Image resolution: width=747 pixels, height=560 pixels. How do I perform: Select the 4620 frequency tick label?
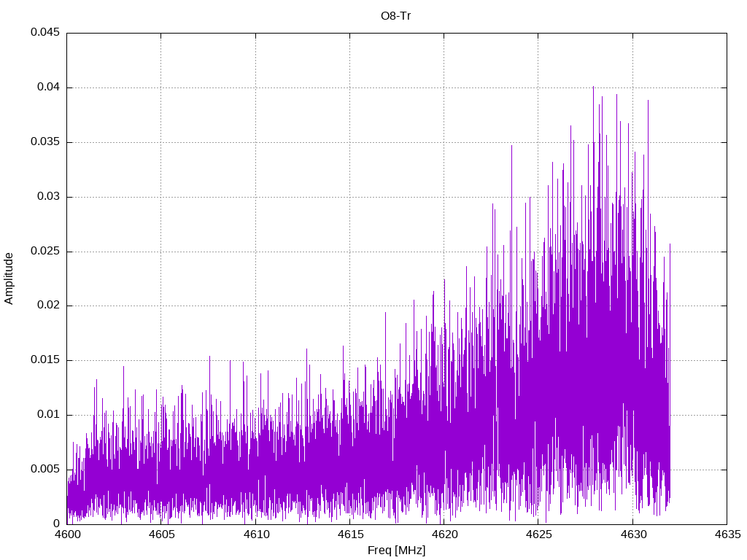click(444, 534)
